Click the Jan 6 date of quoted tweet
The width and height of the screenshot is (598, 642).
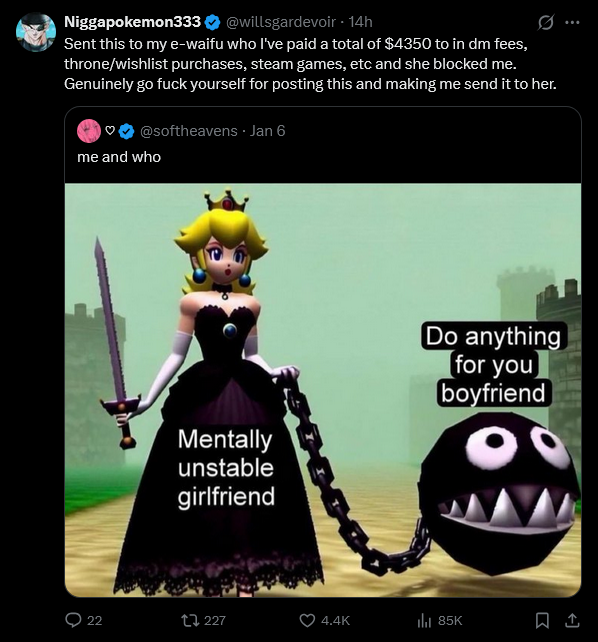coord(267,131)
